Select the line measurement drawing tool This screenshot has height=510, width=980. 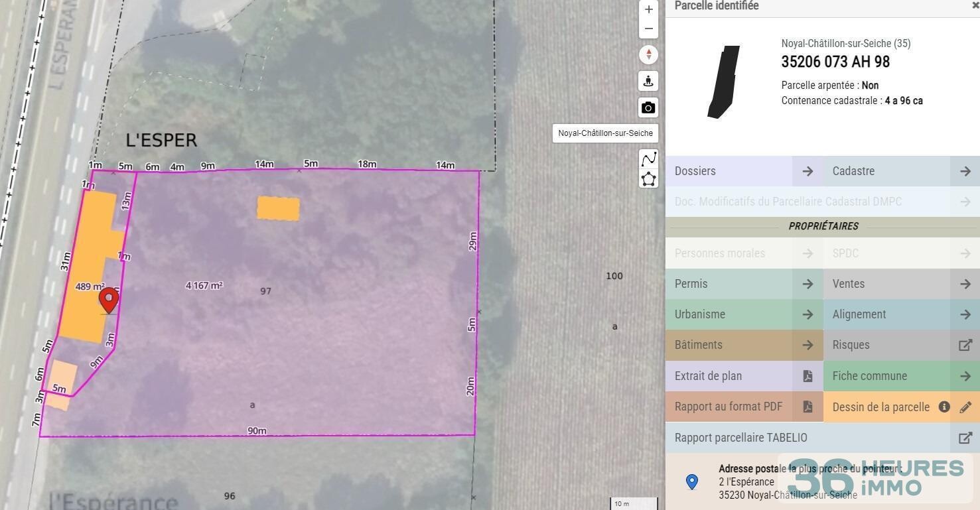point(648,159)
